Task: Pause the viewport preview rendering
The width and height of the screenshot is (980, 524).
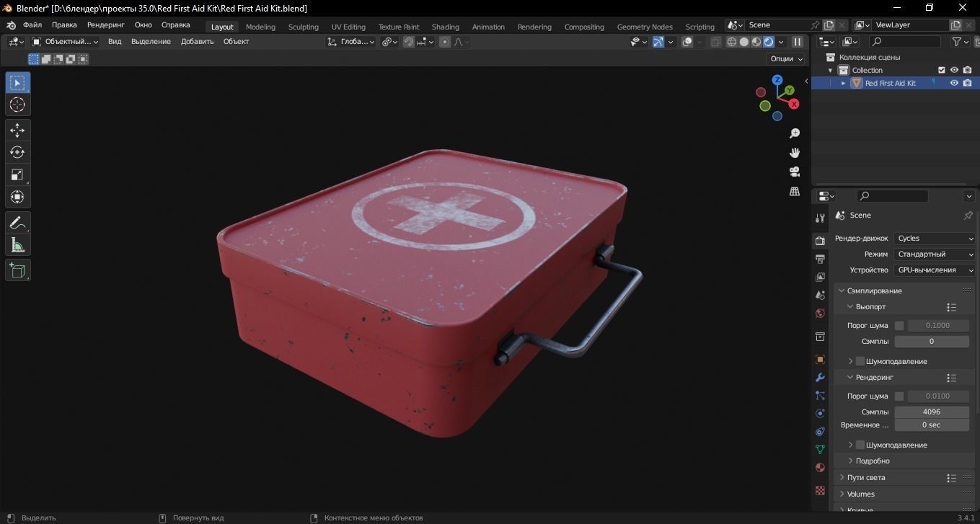Action: pos(798,42)
